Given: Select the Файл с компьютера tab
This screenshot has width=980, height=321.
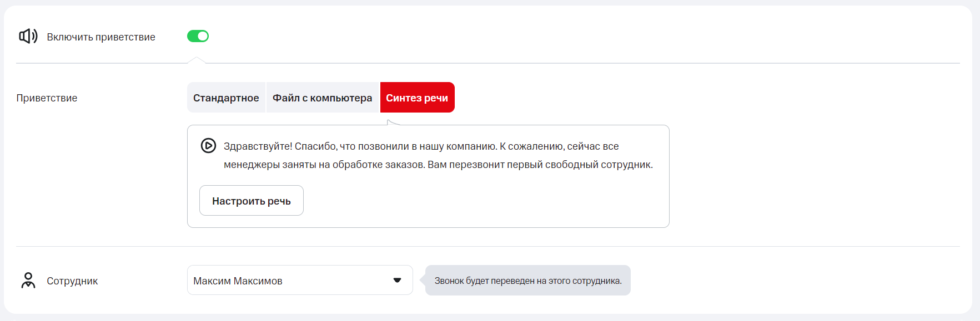Looking at the screenshot, I should point(322,98).
